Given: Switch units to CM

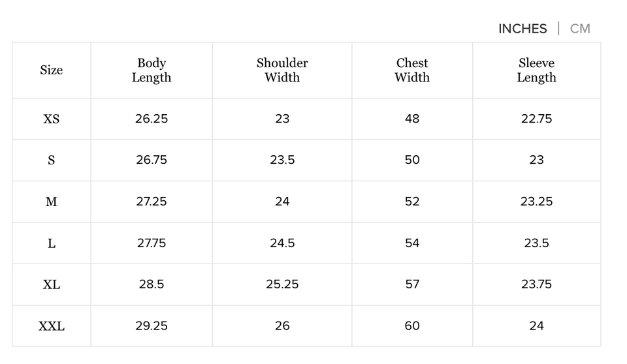Looking at the screenshot, I should (x=580, y=29).
